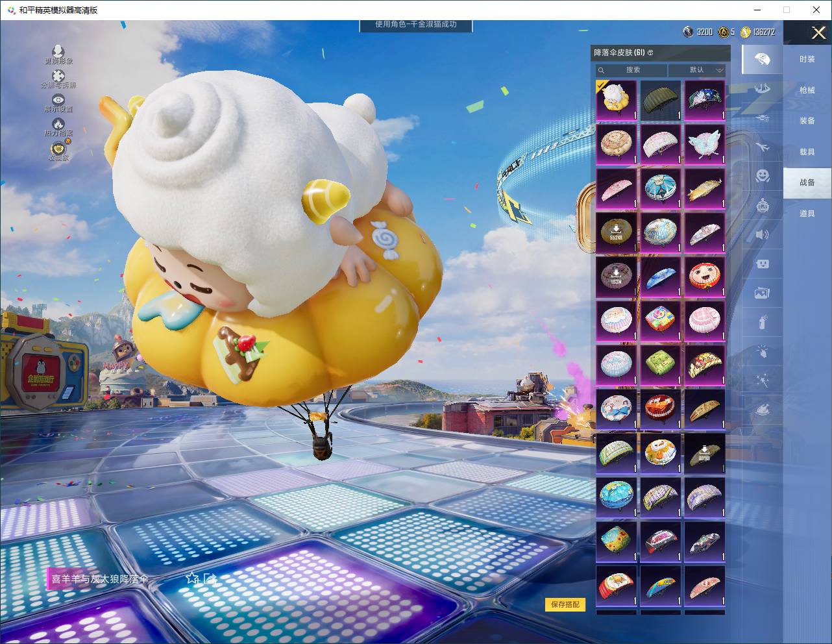Viewport: 832px width, 644px height.
Task: Select the colorful patchwork square parachute
Action: pyautogui.click(x=661, y=321)
